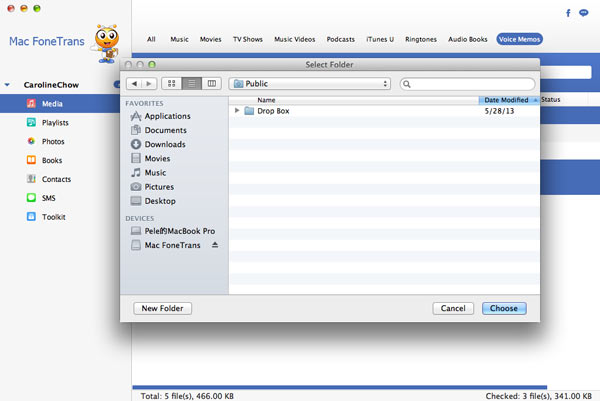The width and height of the screenshot is (600, 401).
Task: Click the New Folder button
Action: pos(162,308)
